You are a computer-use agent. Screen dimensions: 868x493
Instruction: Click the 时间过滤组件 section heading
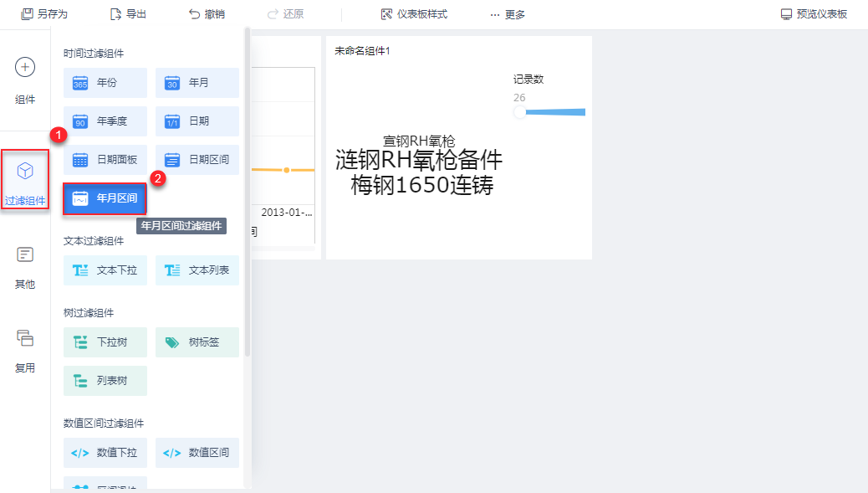tap(94, 54)
